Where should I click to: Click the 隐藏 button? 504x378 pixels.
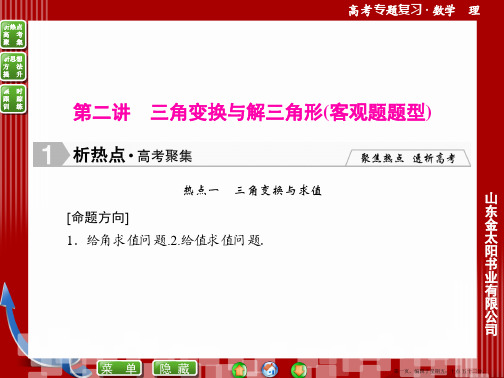click(175, 369)
